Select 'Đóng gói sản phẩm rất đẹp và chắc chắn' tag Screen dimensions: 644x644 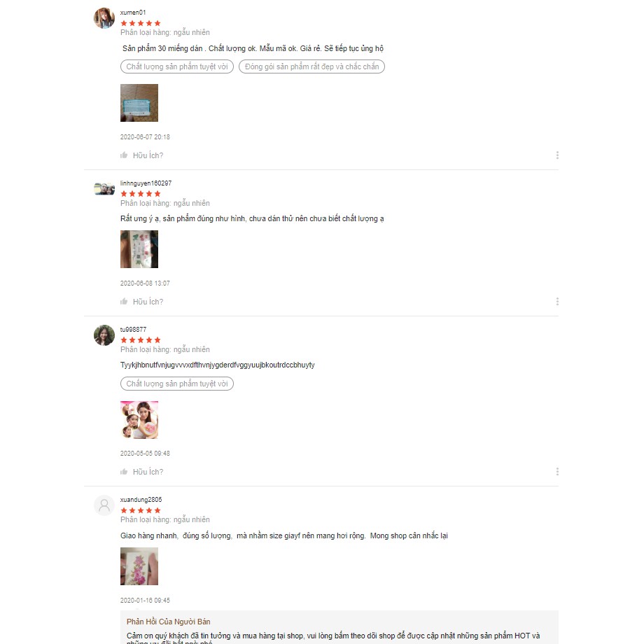click(311, 66)
